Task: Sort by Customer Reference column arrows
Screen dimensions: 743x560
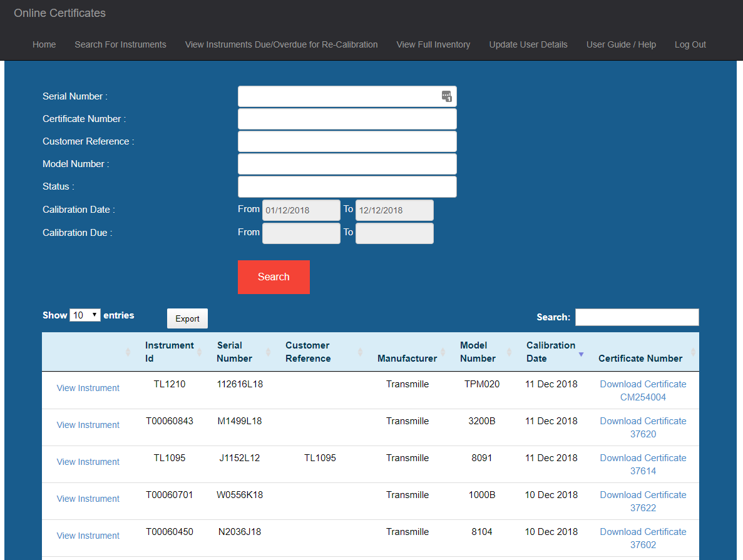Action: click(x=360, y=352)
